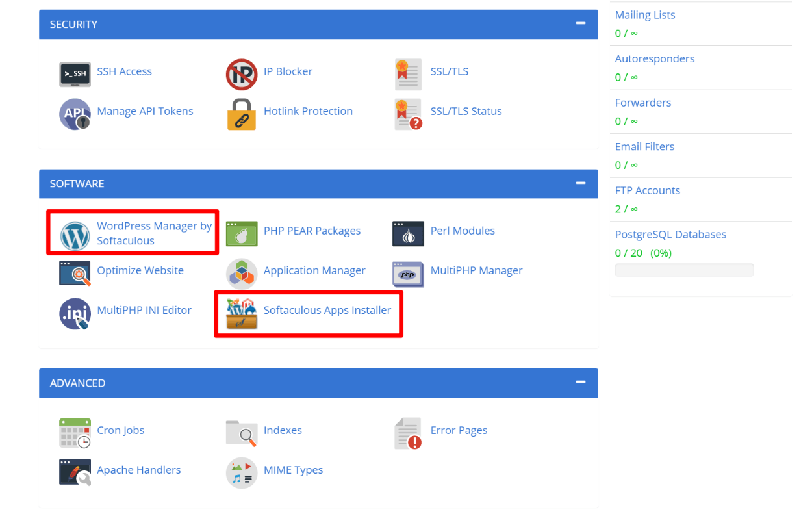Click the Manage API Tokens icon
The width and height of the screenshot is (812, 514).
(x=75, y=114)
